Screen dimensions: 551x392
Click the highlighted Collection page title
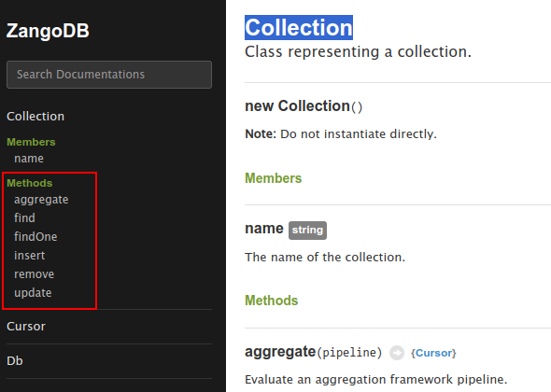click(299, 27)
